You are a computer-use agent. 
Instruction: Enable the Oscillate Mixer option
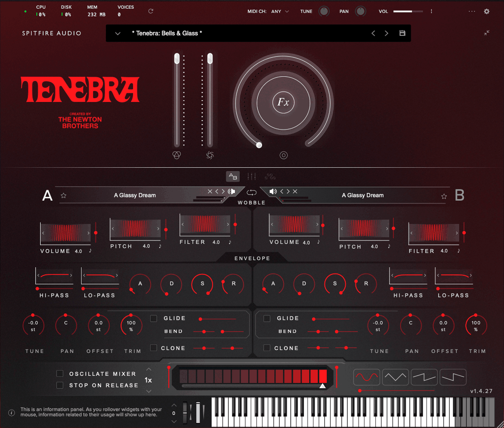click(60, 373)
